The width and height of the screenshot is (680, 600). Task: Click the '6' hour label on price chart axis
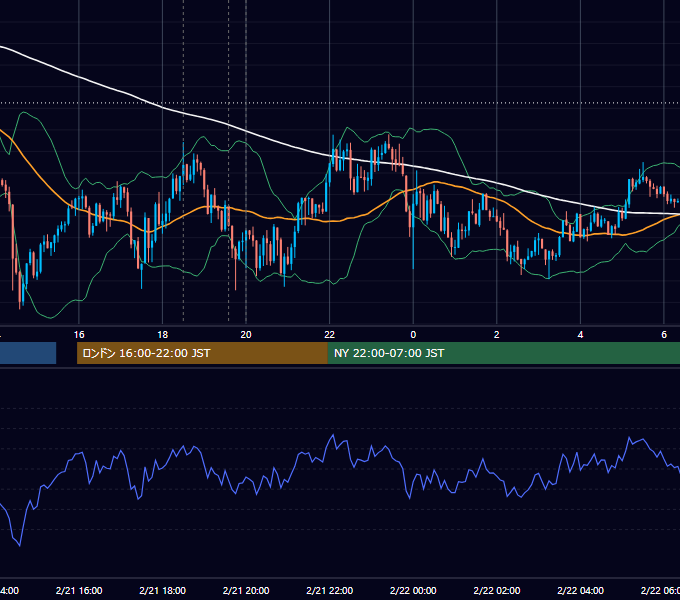(664, 335)
